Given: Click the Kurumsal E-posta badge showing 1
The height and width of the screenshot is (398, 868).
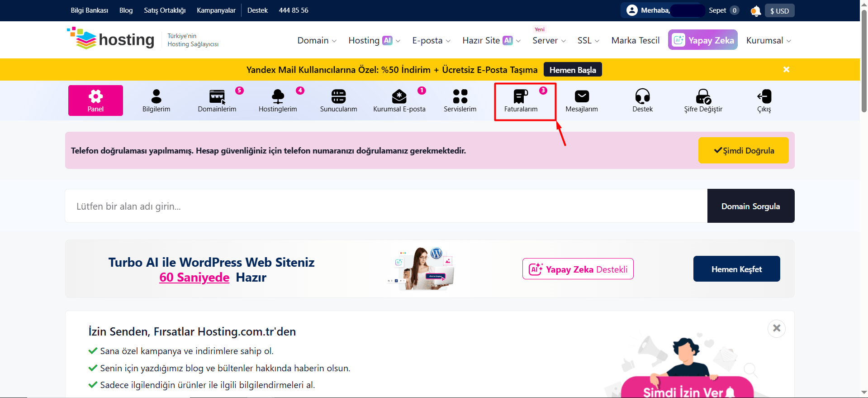Looking at the screenshot, I should point(422,91).
